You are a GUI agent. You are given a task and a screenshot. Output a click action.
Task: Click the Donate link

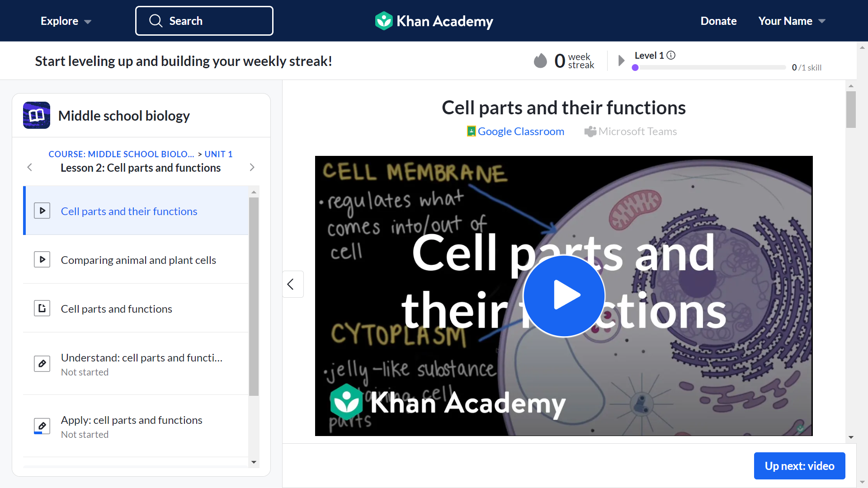click(x=718, y=21)
